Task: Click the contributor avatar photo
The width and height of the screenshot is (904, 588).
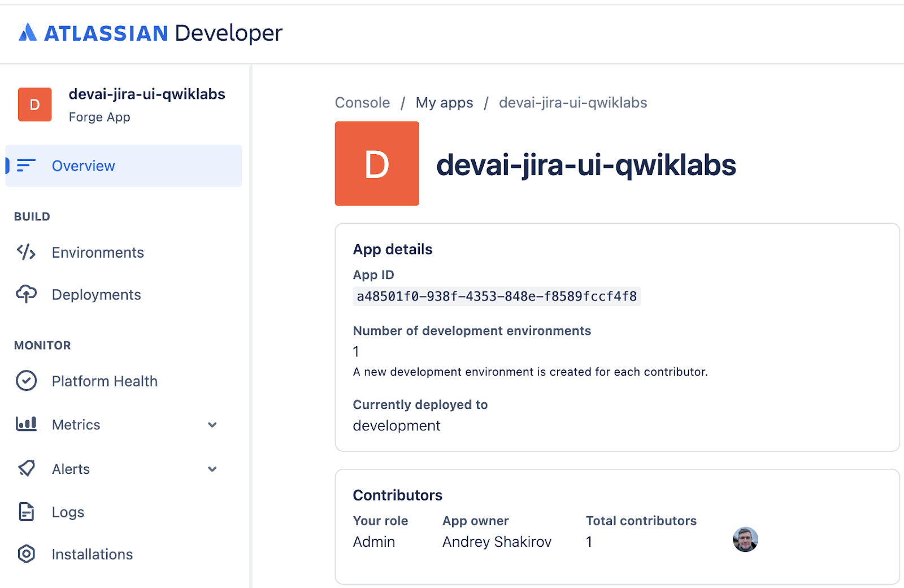Action: [745, 540]
